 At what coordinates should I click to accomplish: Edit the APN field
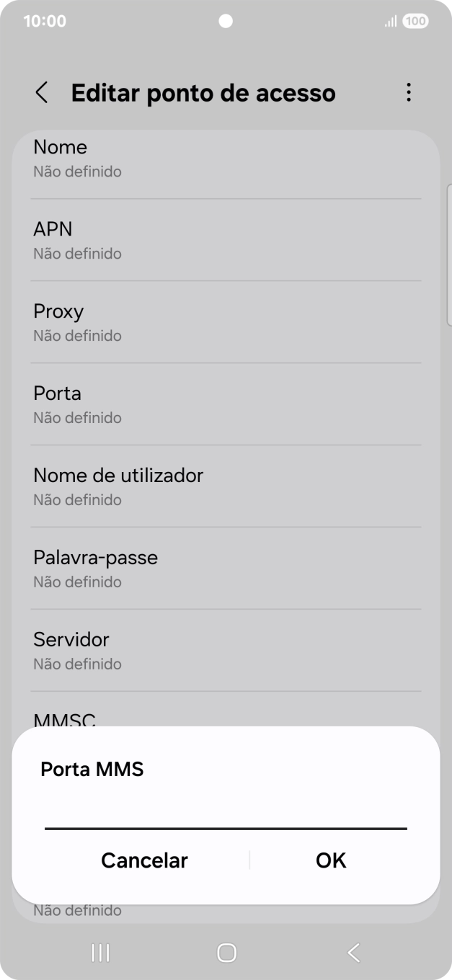pos(226,240)
